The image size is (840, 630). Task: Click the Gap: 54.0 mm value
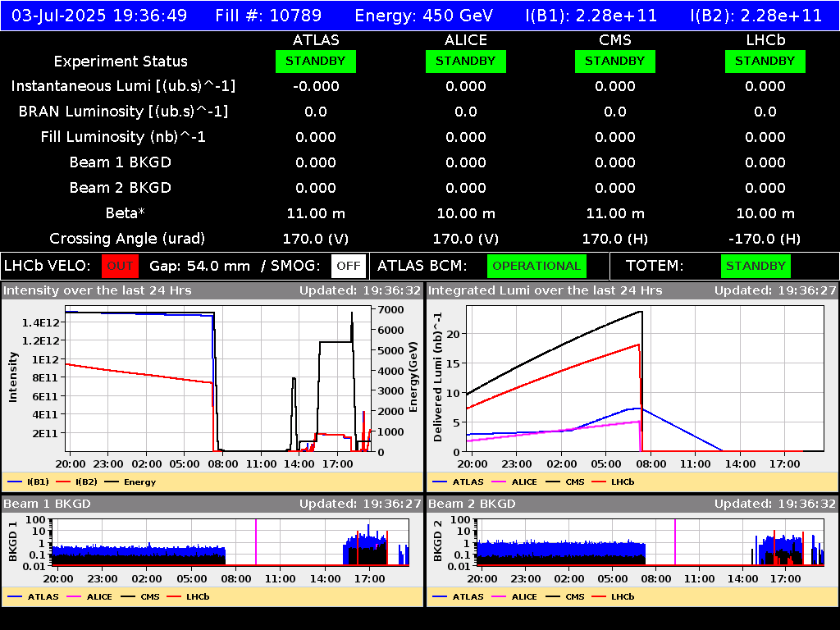pyautogui.click(x=199, y=267)
